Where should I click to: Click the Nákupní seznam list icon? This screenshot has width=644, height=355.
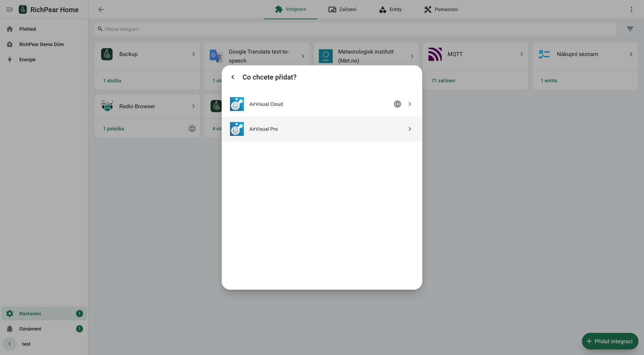544,54
